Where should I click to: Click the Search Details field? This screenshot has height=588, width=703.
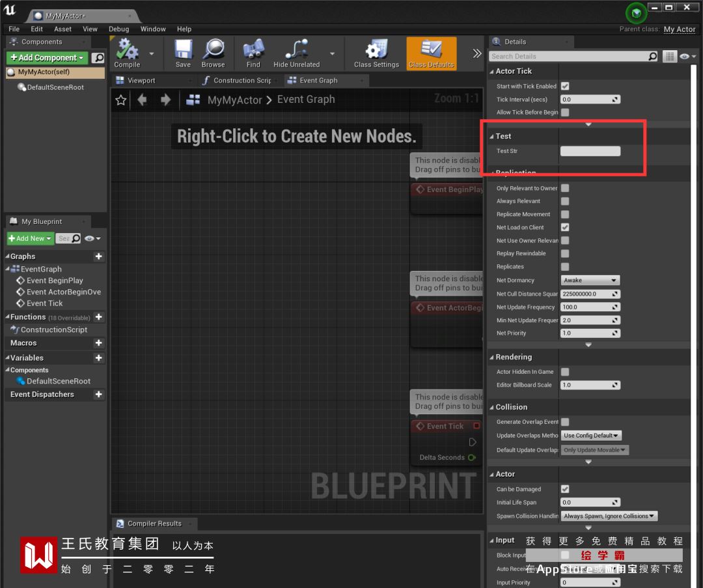(568, 56)
